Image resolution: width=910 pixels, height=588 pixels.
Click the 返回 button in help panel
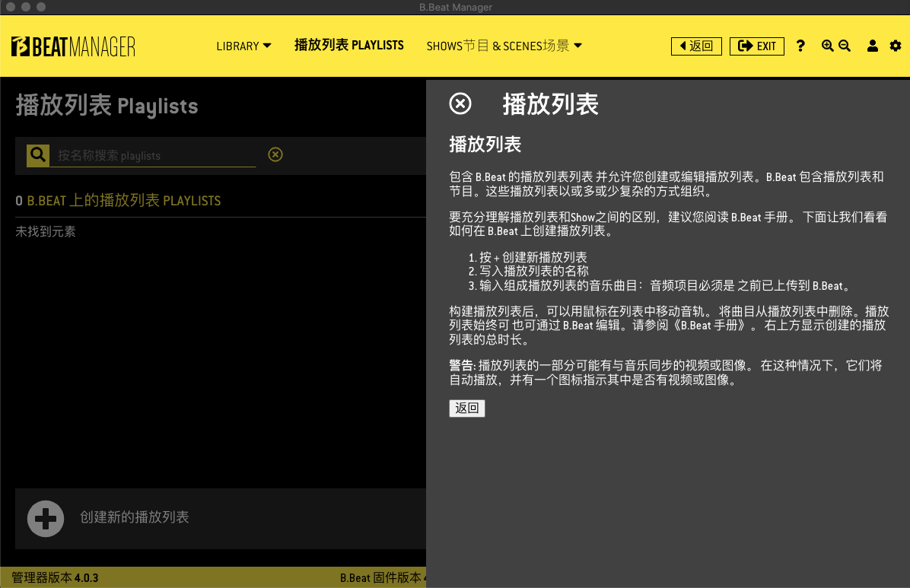tap(466, 408)
